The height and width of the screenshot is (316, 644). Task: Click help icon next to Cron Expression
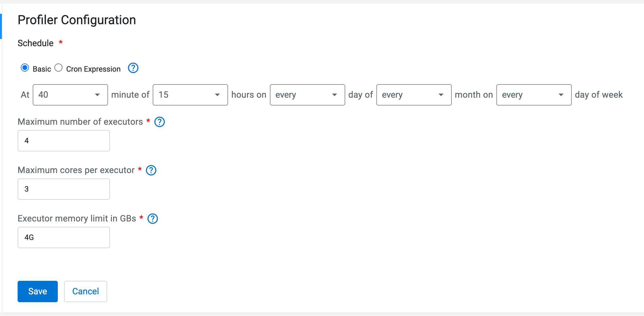point(133,68)
